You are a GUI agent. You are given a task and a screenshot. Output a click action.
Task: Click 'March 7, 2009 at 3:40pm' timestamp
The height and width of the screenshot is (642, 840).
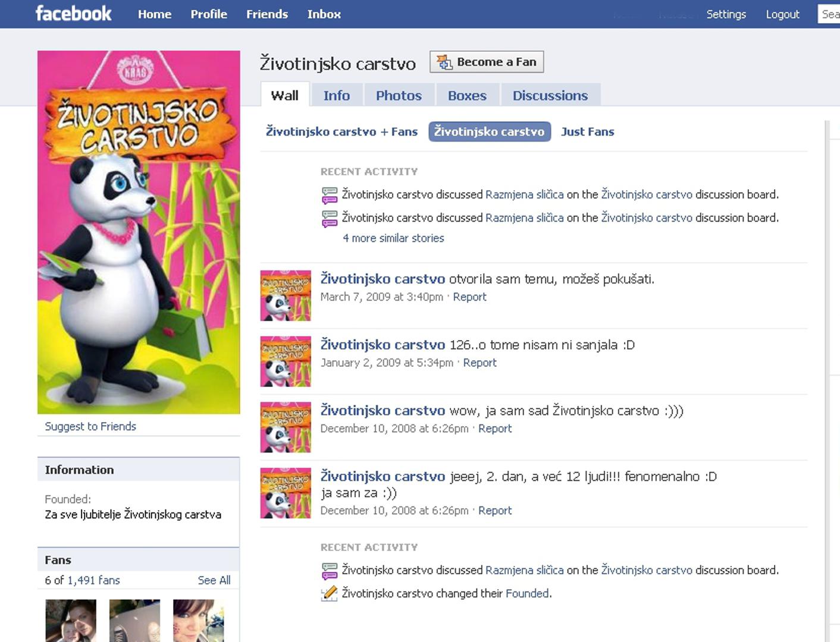click(382, 297)
